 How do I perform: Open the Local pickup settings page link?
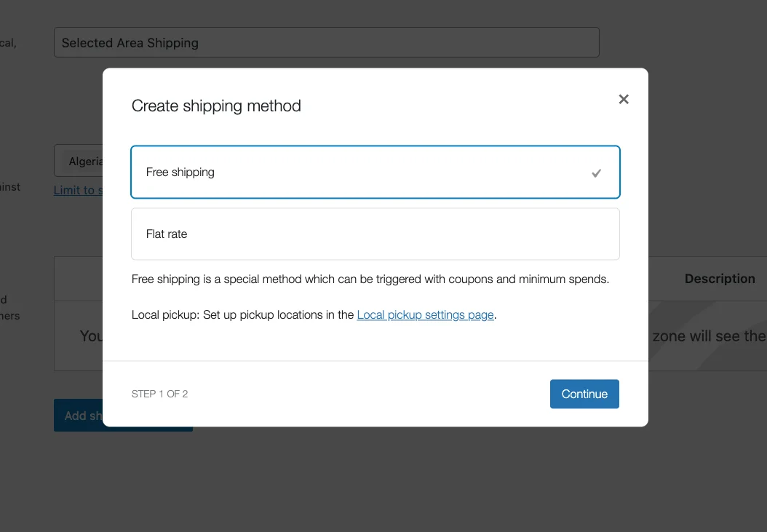coord(425,315)
